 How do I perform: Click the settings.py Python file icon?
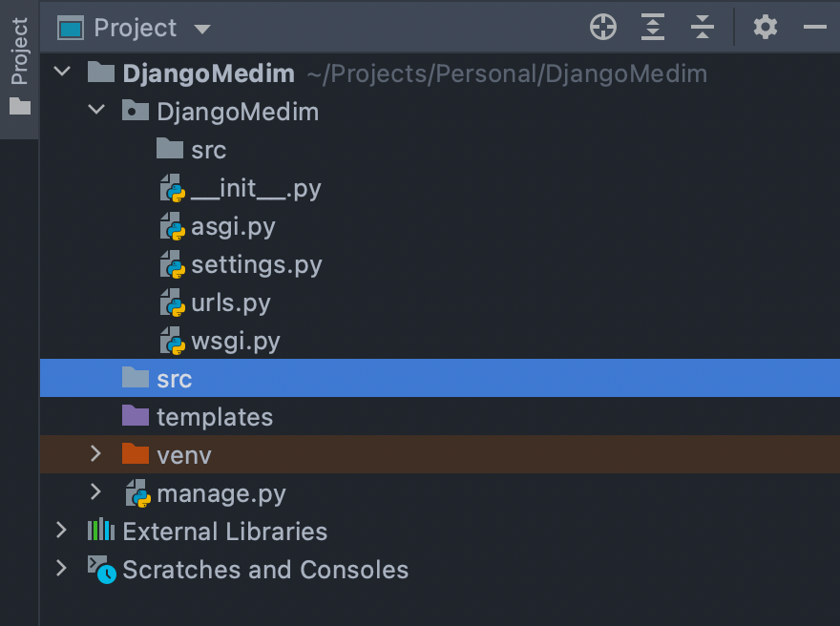point(173,264)
